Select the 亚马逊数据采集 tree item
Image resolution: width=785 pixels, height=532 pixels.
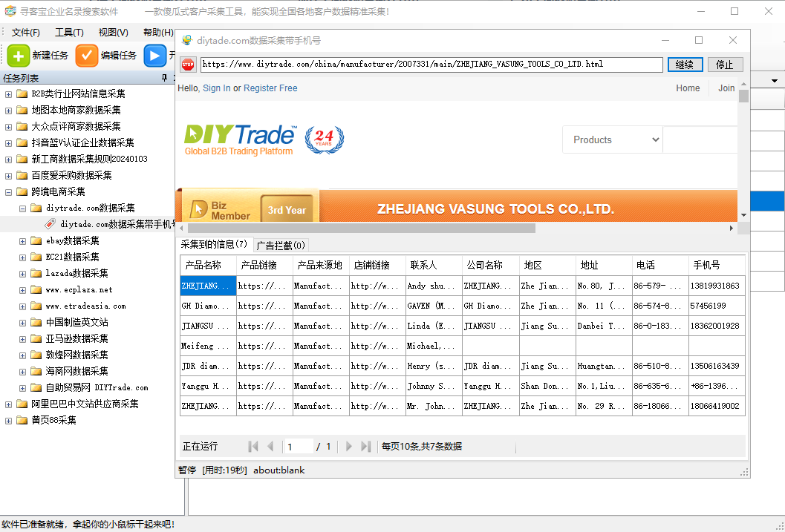[76, 339]
